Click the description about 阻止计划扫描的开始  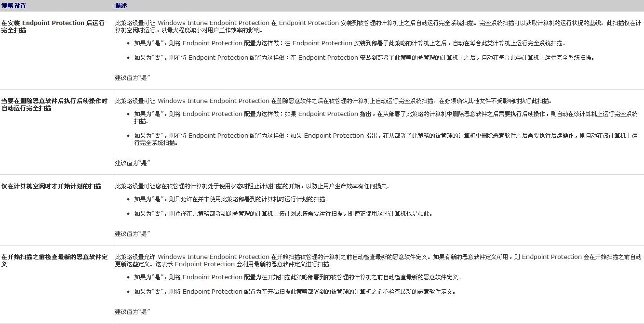[x=253, y=186]
